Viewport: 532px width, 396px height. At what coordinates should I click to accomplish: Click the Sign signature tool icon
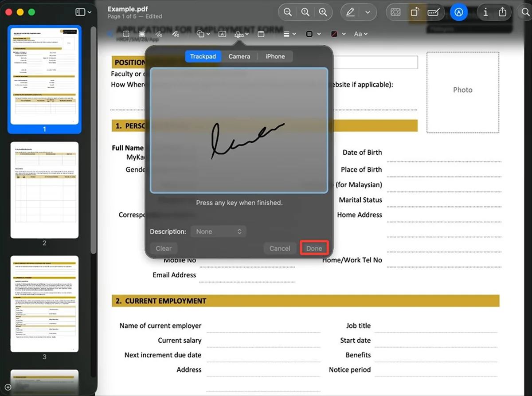click(239, 34)
